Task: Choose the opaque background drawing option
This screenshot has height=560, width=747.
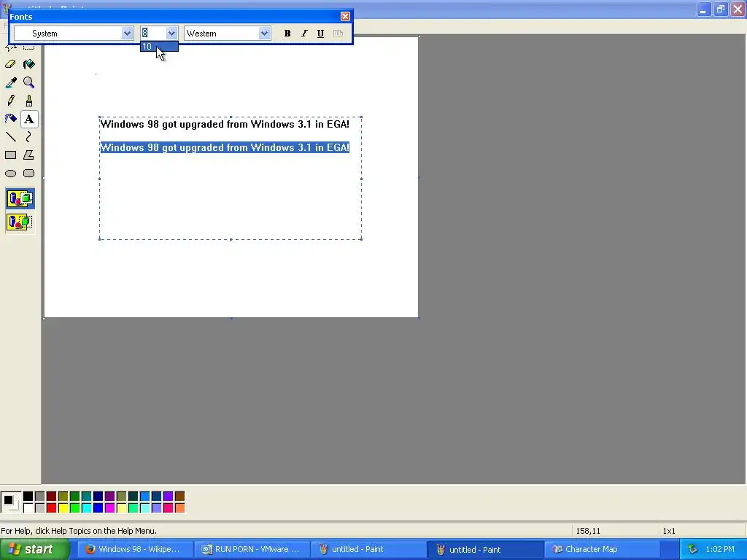Action: pos(20,198)
